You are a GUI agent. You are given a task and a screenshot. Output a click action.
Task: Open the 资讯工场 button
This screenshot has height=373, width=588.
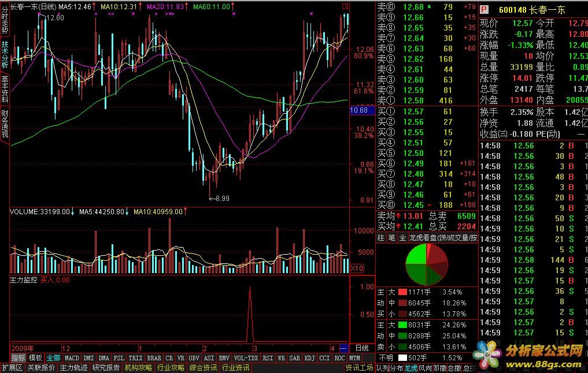(359, 367)
